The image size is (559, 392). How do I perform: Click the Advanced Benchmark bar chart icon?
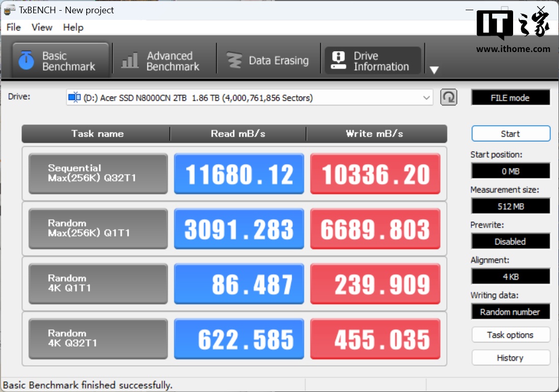[130, 61]
